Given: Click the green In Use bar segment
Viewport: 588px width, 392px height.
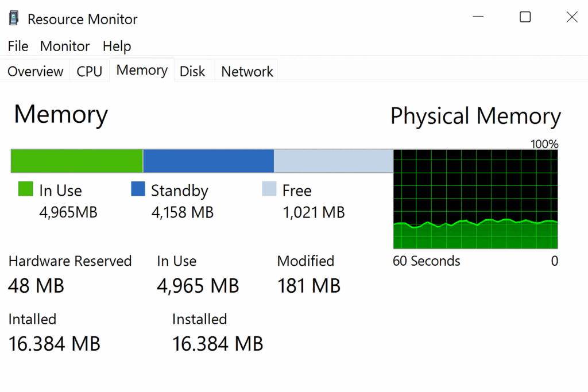Looking at the screenshot, I should 77,161.
